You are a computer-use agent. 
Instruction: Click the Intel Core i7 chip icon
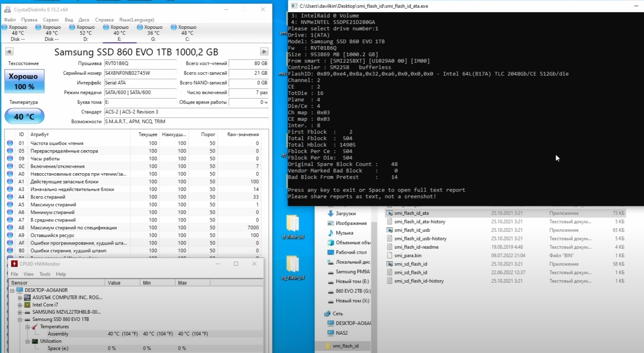tap(27, 305)
